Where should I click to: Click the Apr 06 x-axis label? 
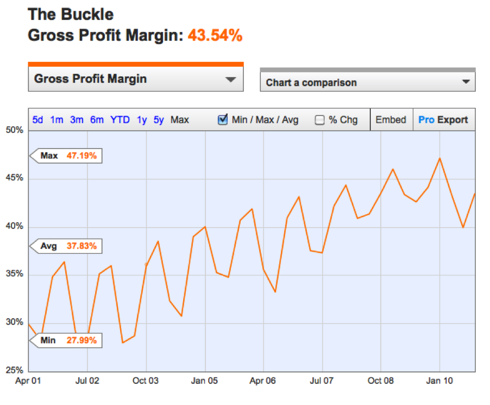click(x=263, y=381)
